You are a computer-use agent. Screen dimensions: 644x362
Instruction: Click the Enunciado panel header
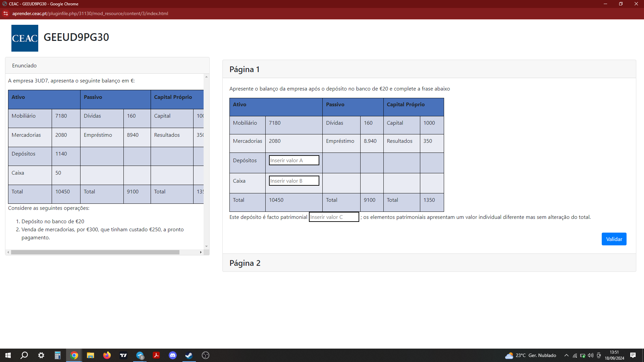pyautogui.click(x=107, y=65)
